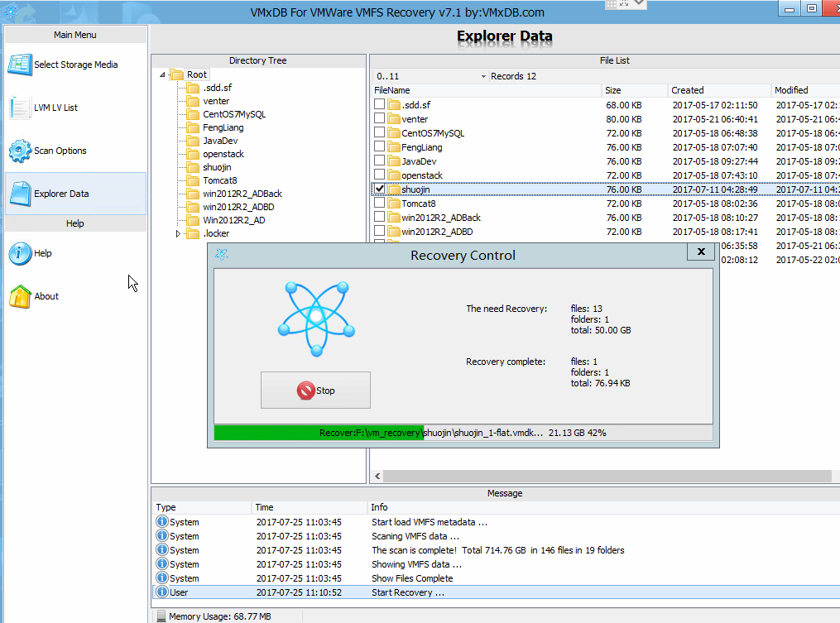
Task: Open Scan Options menu item
Action: click(75, 151)
